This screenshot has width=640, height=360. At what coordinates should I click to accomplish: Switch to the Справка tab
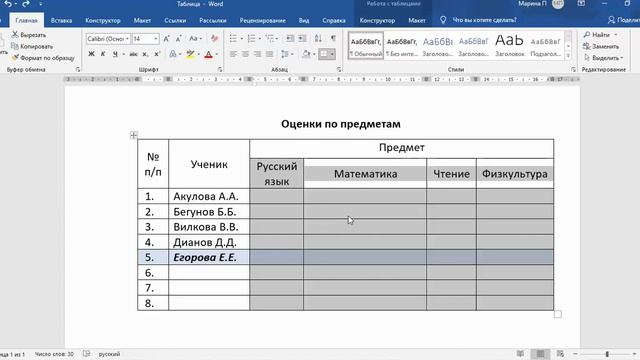[334, 20]
